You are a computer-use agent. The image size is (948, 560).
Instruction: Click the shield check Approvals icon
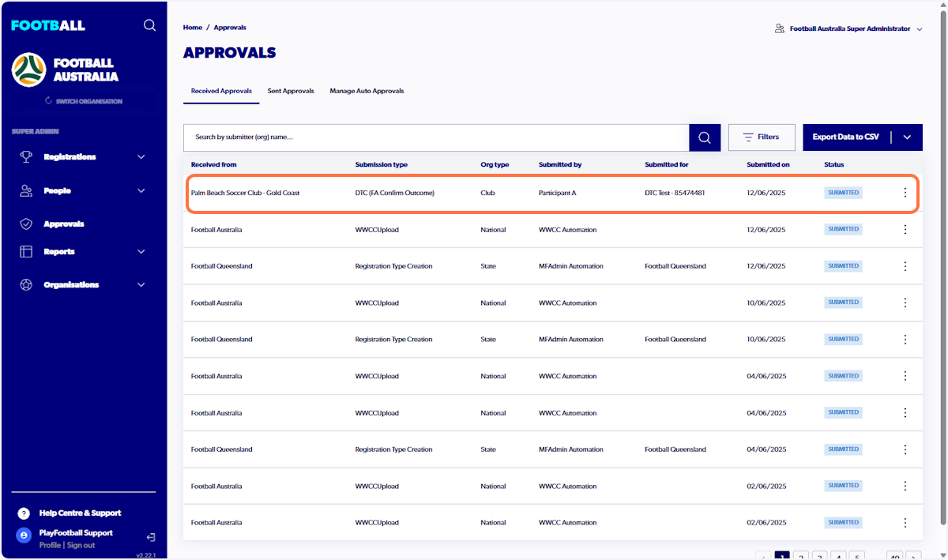click(x=26, y=224)
